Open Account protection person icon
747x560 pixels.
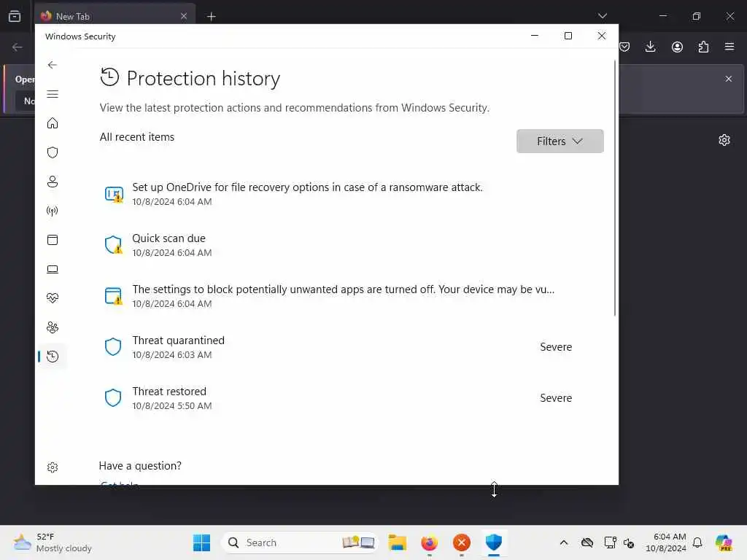(x=53, y=182)
